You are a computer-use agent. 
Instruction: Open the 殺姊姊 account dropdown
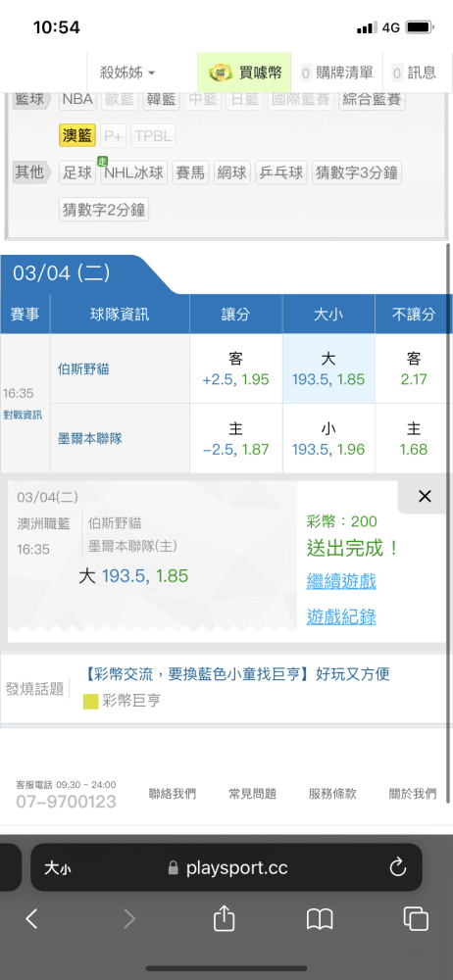[x=127, y=73]
